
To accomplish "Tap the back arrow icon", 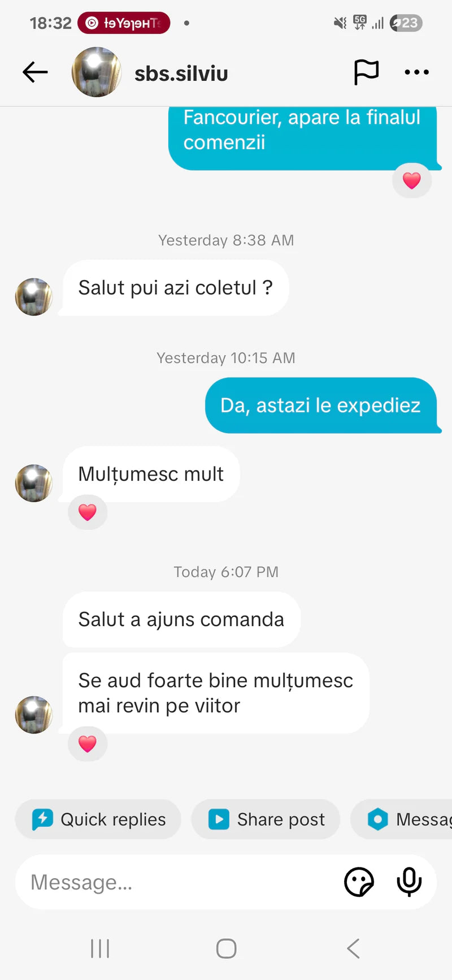I will point(35,72).
